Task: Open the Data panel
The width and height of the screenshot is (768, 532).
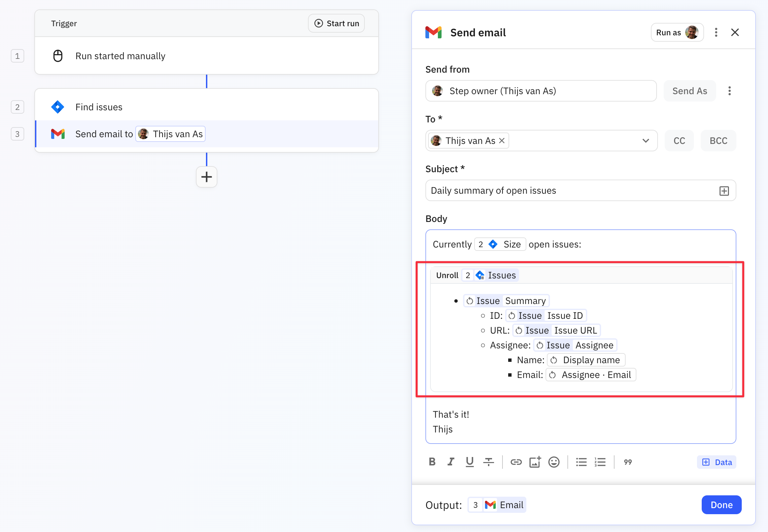Action: click(x=716, y=462)
